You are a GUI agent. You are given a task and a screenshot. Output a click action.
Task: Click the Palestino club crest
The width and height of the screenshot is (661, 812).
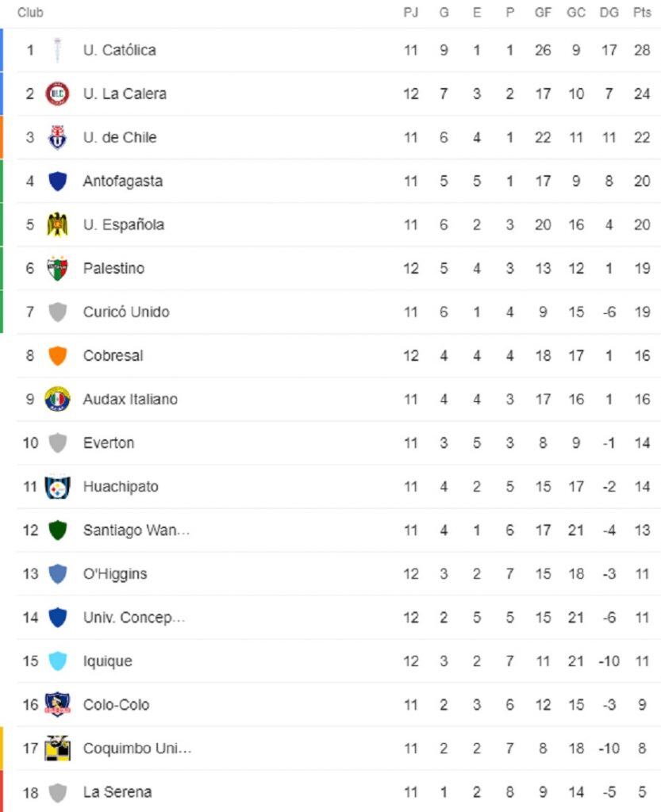[57, 268]
